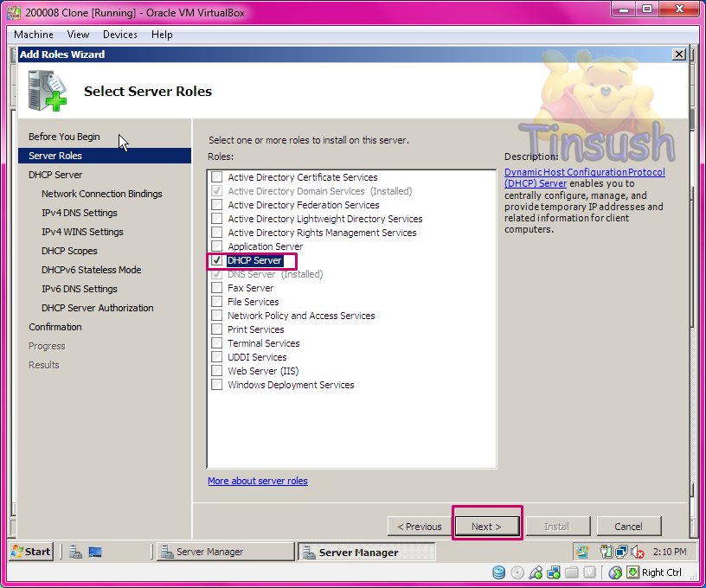Enable Windows Deployment Services checkbox

pyautogui.click(x=217, y=385)
